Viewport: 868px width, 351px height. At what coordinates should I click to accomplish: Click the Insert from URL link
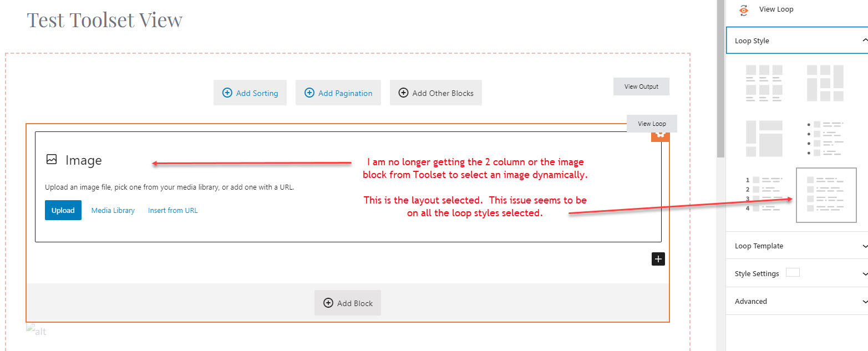point(172,210)
